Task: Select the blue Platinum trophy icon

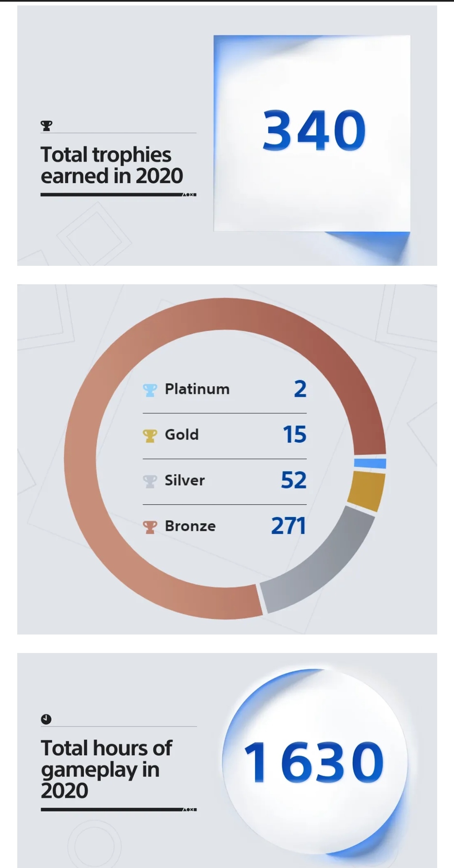Action: (150, 390)
